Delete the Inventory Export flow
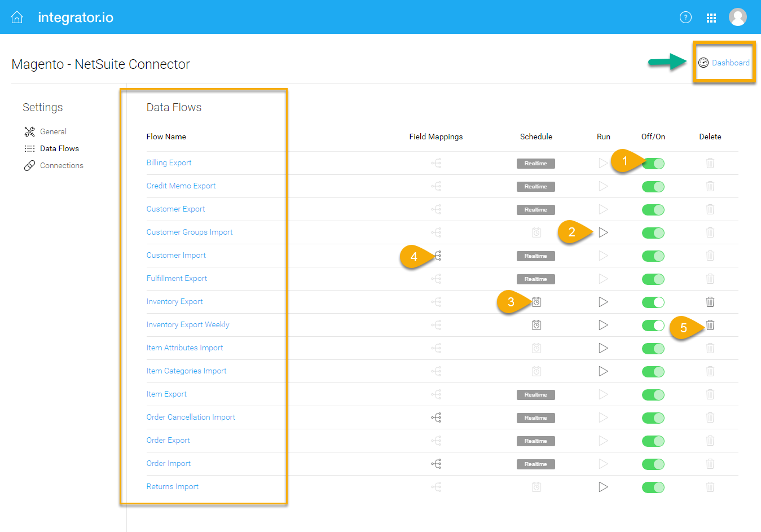761x532 pixels. tap(710, 302)
